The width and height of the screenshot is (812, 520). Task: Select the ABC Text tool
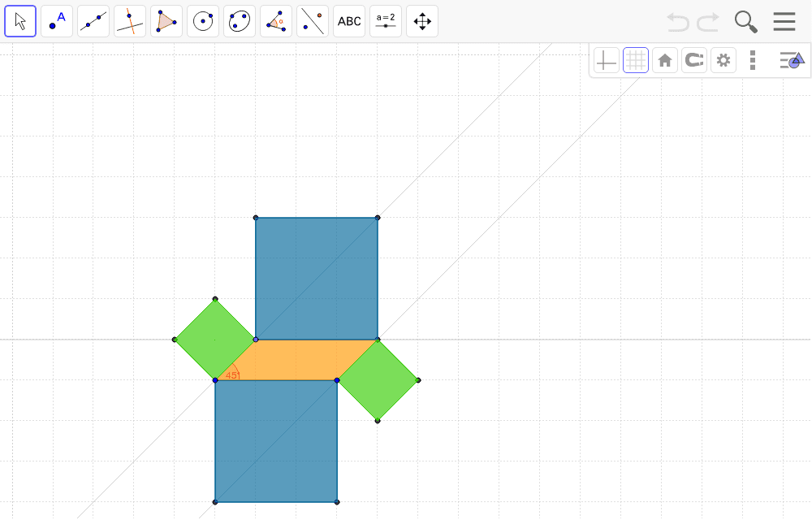tap(349, 21)
